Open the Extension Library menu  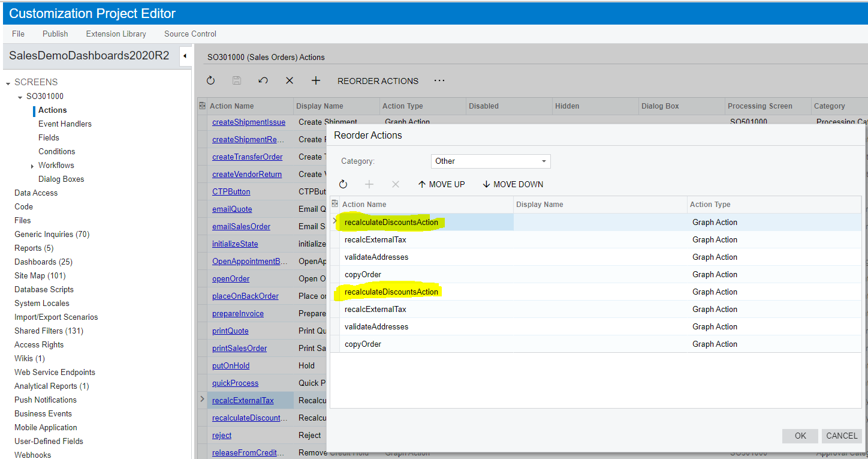(x=116, y=34)
